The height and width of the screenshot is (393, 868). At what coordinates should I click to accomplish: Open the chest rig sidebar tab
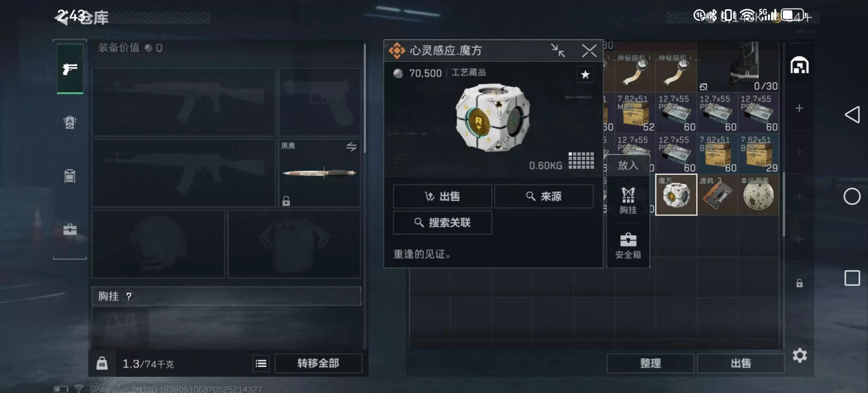pyautogui.click(x=70, y=176)
